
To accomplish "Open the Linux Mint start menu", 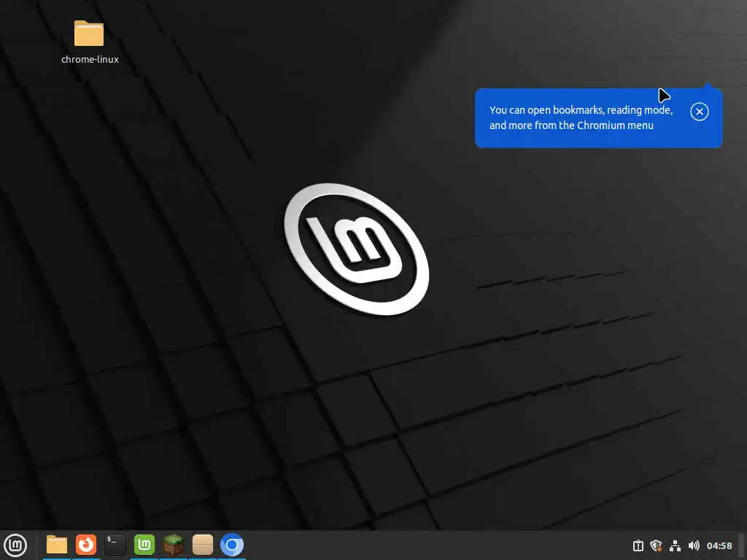I will (15, 545).
